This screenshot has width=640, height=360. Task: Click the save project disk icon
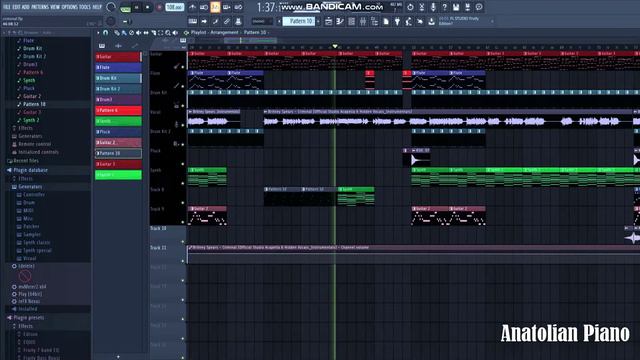coord(456,7)
